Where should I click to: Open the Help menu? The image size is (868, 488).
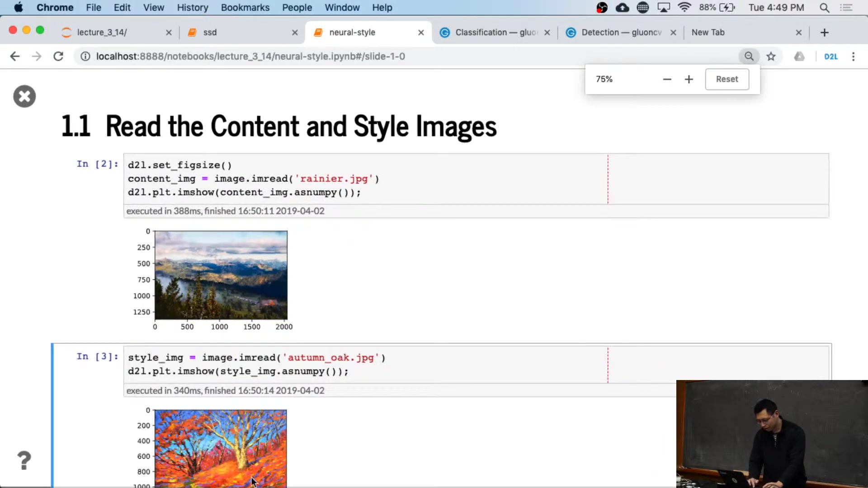(382, 7)
